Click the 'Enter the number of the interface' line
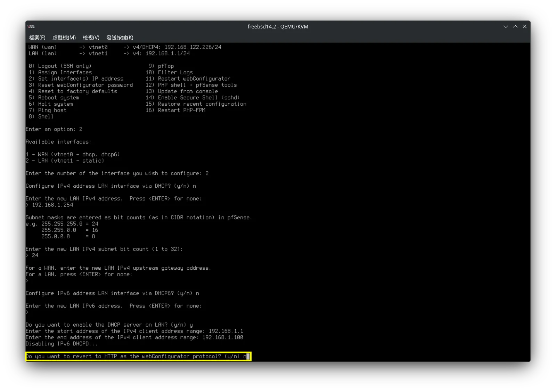Viewport: 556px width, 392px height. coord(117,173)
